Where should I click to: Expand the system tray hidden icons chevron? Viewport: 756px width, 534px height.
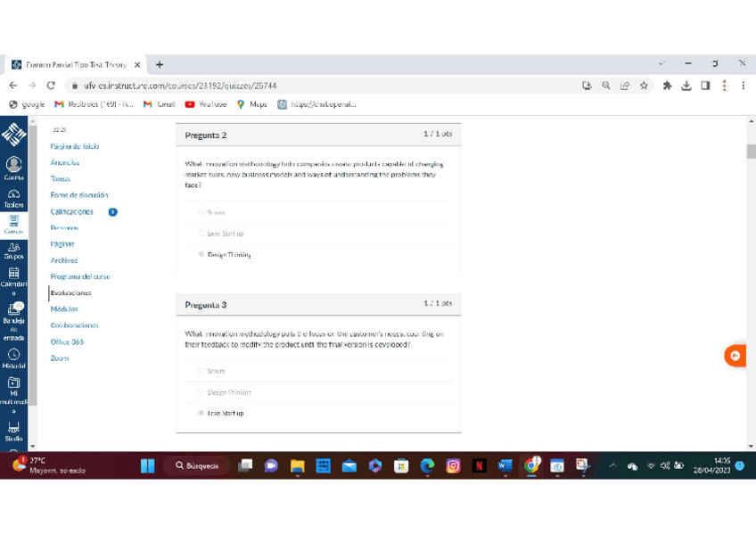[x=612, y=465]
